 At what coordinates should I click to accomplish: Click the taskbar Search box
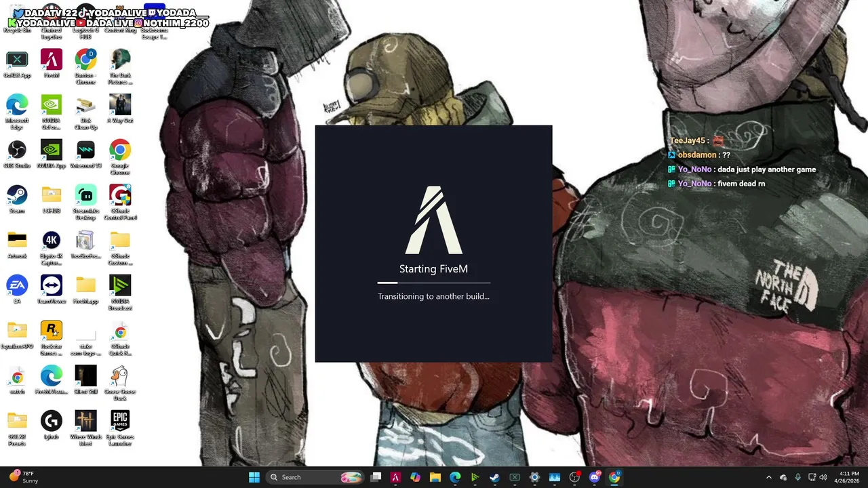(x=316, y=477)
